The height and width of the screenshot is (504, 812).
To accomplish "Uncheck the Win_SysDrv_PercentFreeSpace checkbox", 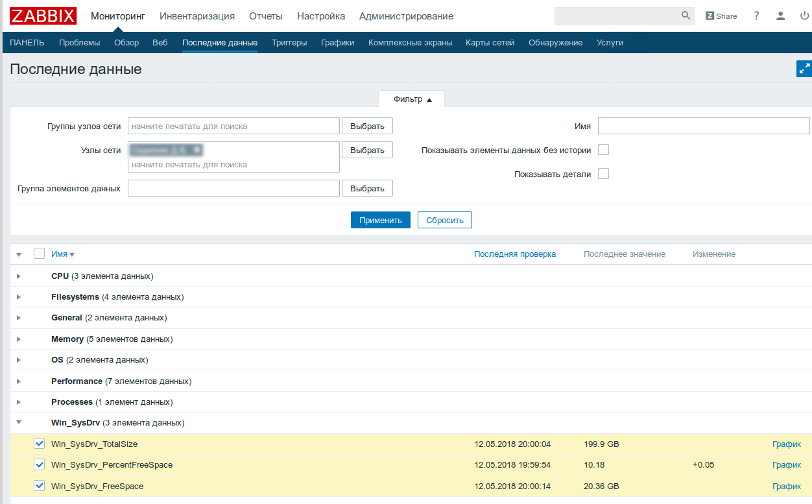I will point(39,465).
